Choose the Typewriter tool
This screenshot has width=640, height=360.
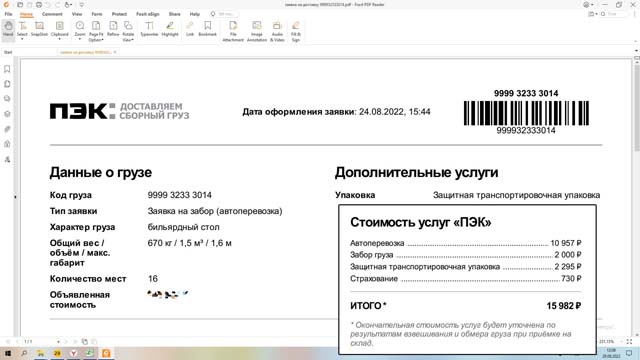[149, 29]
